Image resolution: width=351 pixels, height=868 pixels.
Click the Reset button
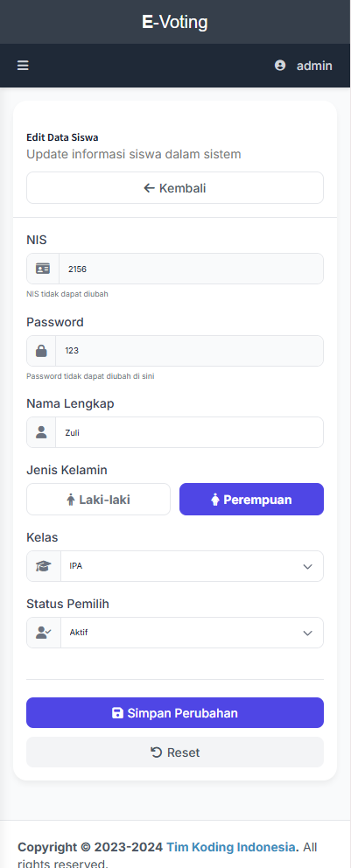(x=175, y=752)
